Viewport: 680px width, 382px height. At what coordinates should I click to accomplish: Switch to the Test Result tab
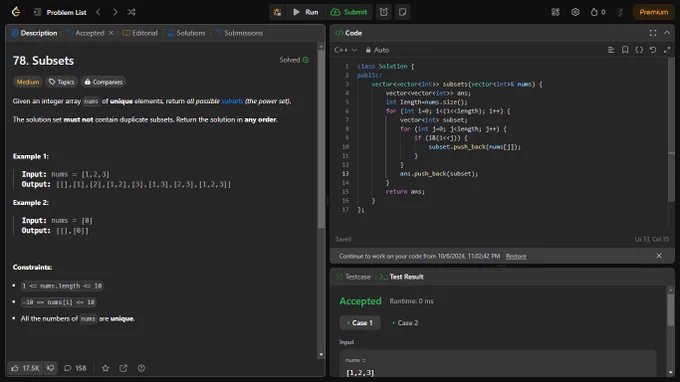402,277
